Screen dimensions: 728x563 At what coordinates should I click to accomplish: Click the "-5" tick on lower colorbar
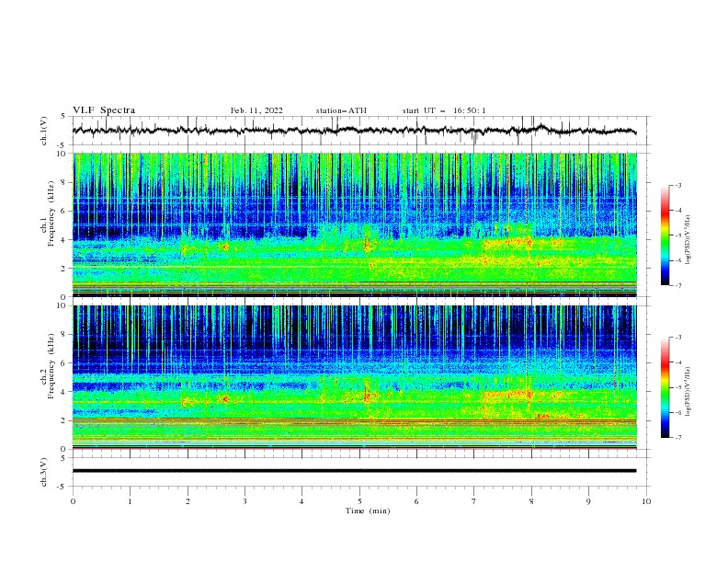(678, 387)
